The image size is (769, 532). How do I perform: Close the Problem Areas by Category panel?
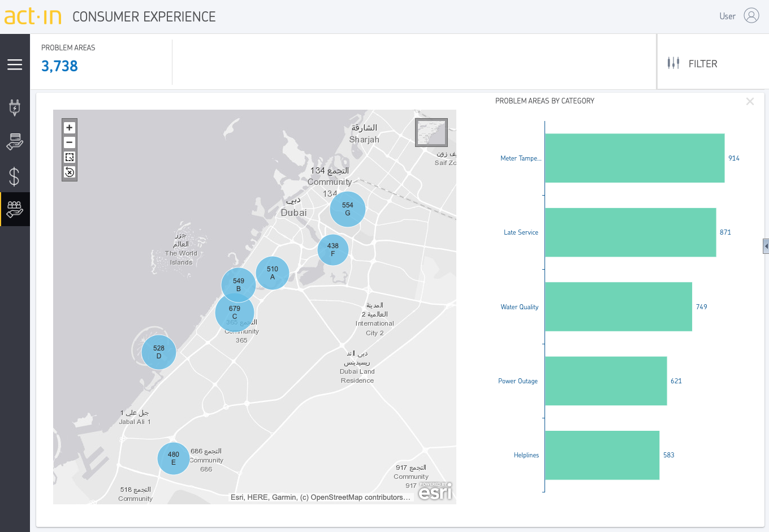click(x=750, y=102)
